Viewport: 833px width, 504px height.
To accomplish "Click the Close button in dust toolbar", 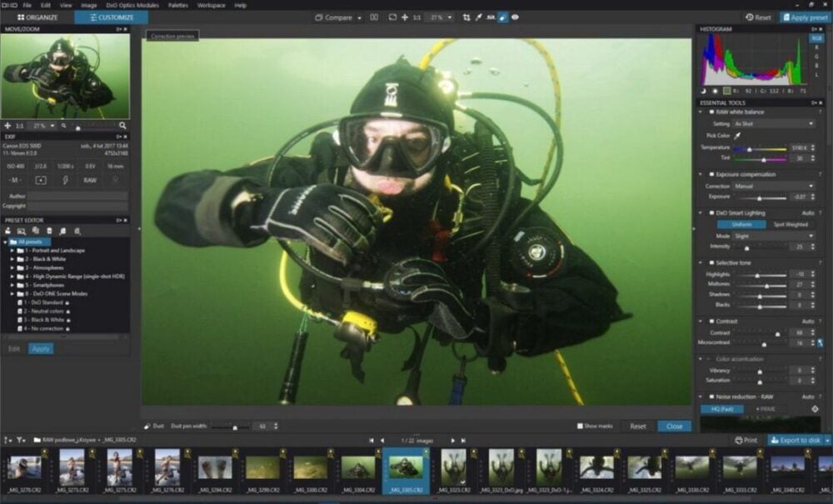I will click(x=674, y=426).
